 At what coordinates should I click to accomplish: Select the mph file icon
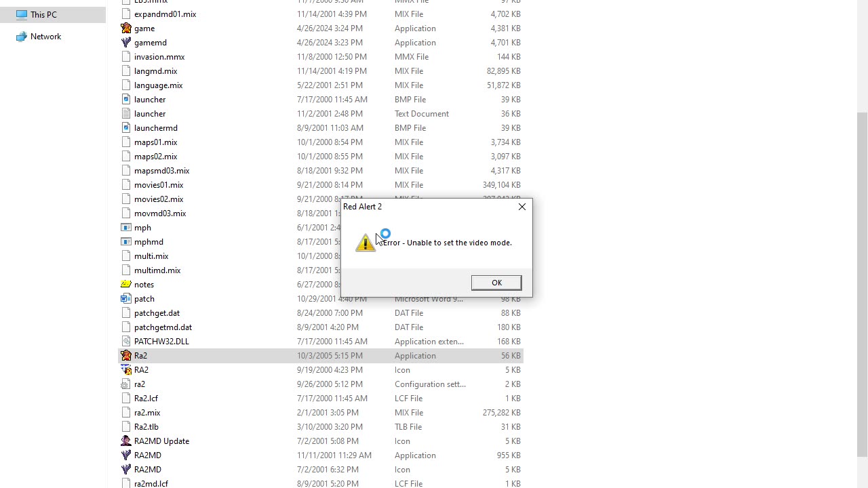pyautogui.click(x=126, y=228)
